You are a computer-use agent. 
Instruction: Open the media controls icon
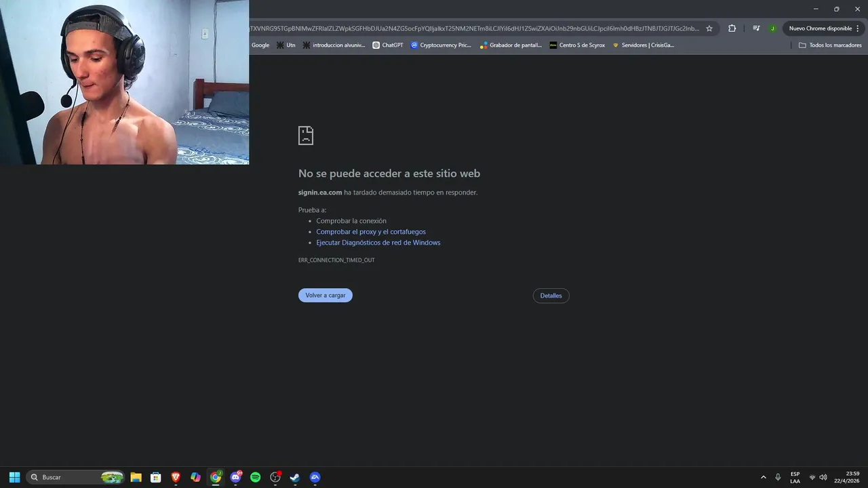click(756, 28)
